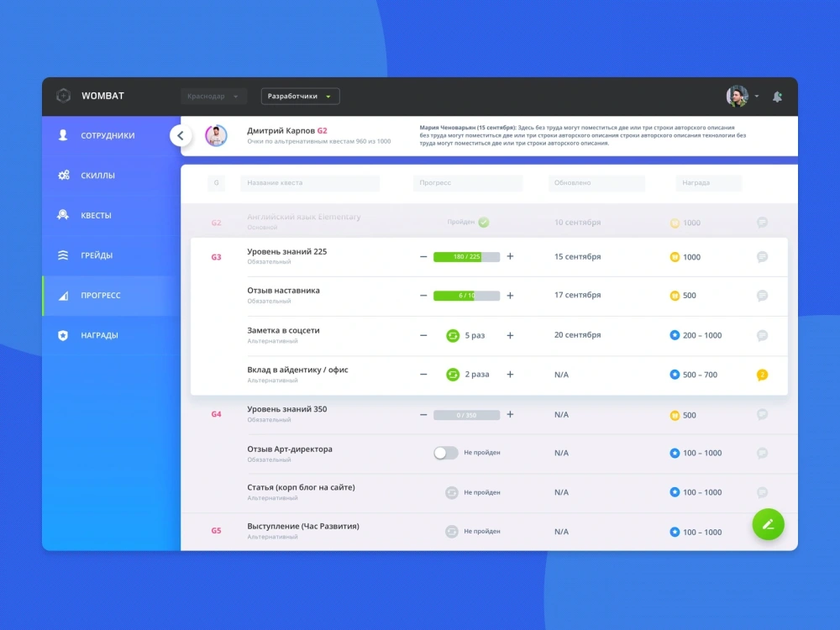The width and height of the screenshot is (840, 630).
Task: Click the 0 / 350 progress bar
Action: tap(466, 415)
